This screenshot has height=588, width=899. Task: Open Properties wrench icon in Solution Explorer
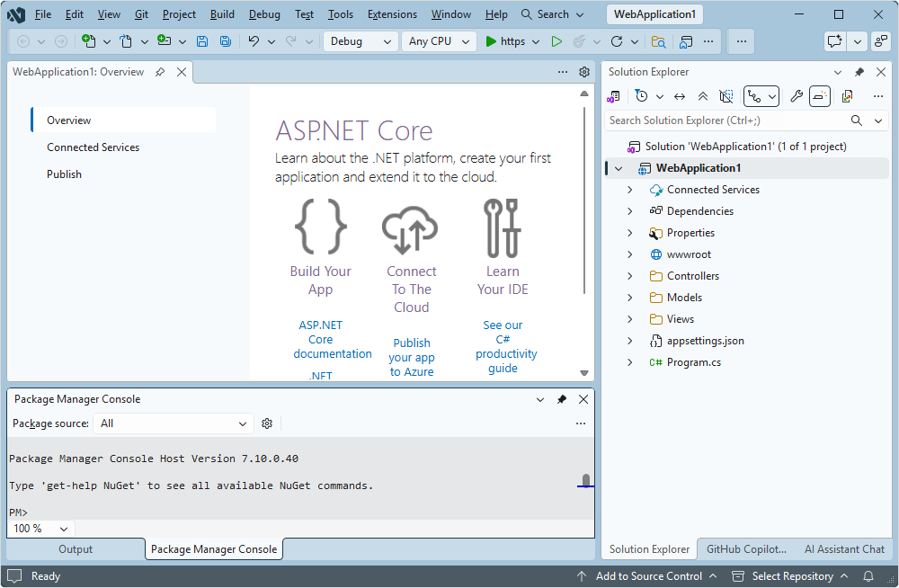(x=796, y=96)
